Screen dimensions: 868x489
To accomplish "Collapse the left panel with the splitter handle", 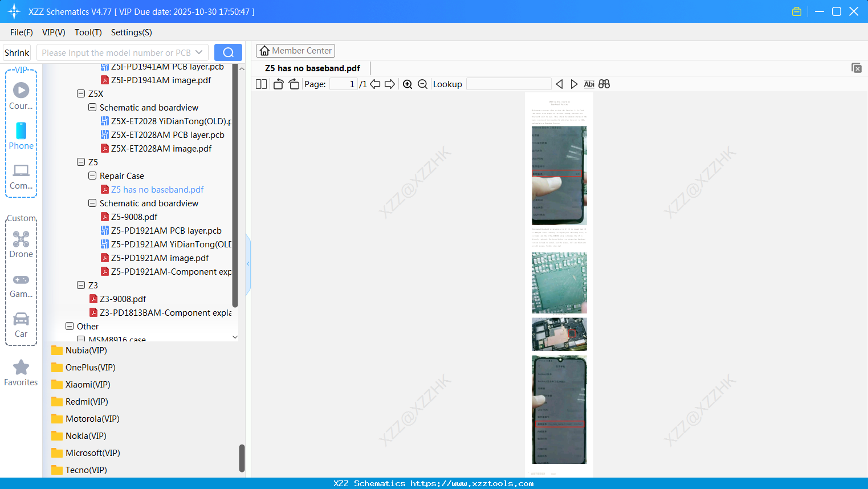I will tap(248, 264).
